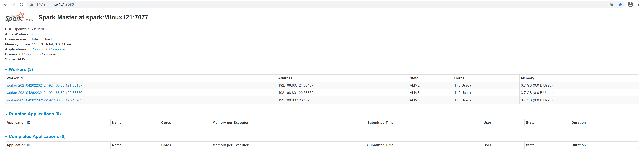Image resolution: width=644 pixels, height=162 pixels.
Task: Open the Running applications link
Action: click(x=38, y=49)
